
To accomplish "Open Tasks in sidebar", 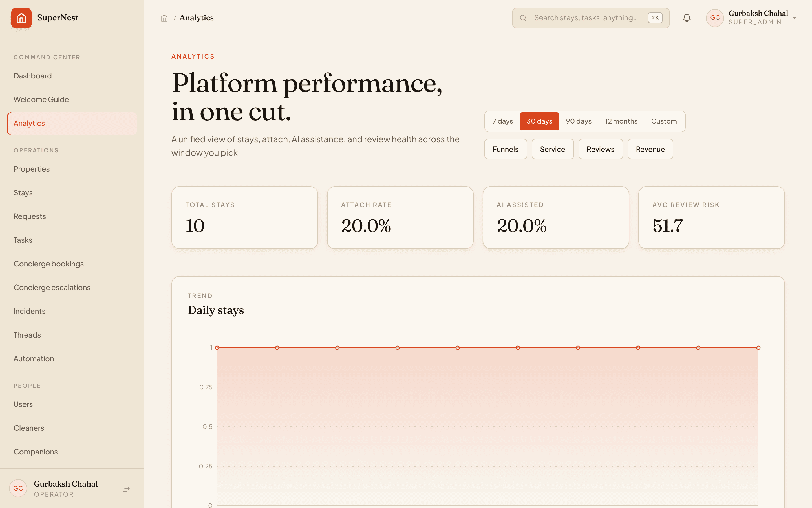I will click(x=72, y=240).
